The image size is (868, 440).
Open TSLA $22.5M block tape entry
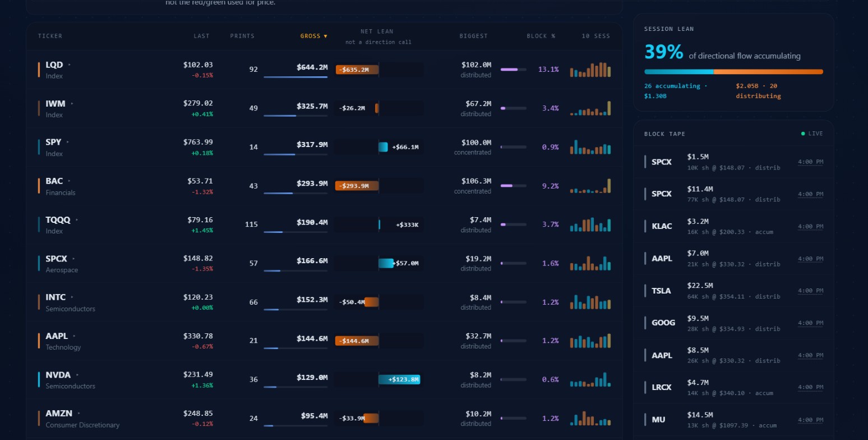(x=733, y=291)
